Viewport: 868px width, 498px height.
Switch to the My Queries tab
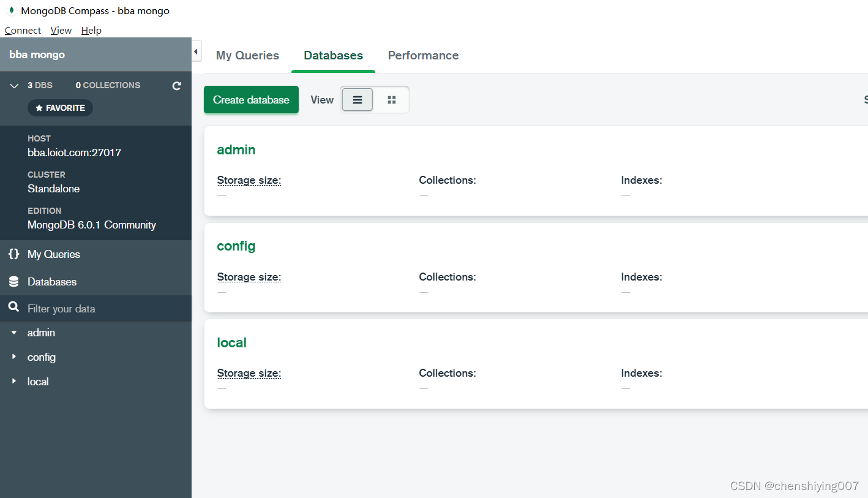247,55
